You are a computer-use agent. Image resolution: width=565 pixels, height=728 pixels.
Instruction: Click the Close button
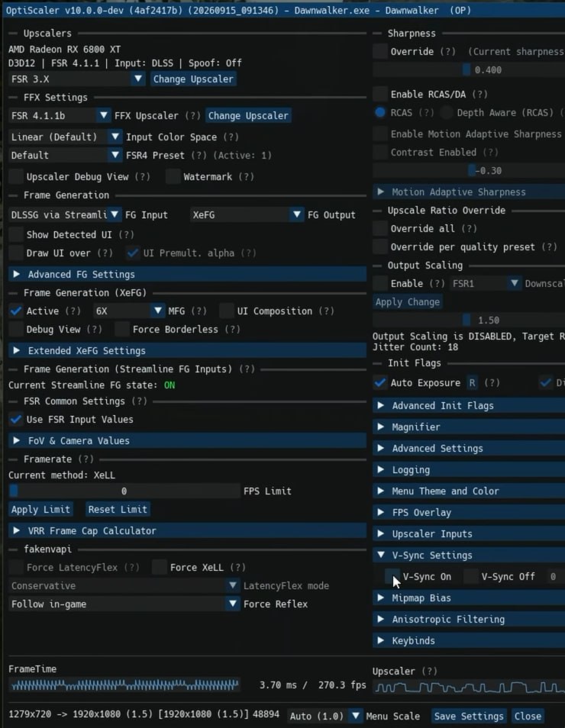coord(528,716)
